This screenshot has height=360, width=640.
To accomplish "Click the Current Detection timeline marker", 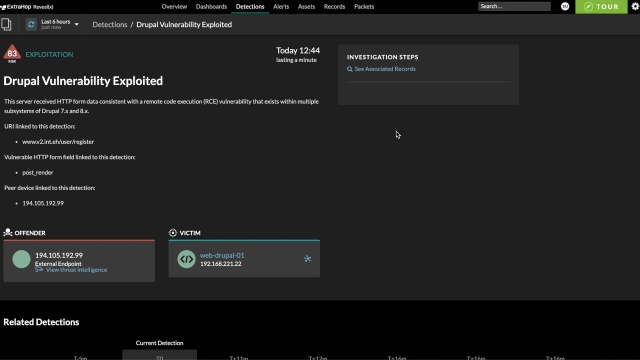I will pyautogui.click(x=159, y=343).
